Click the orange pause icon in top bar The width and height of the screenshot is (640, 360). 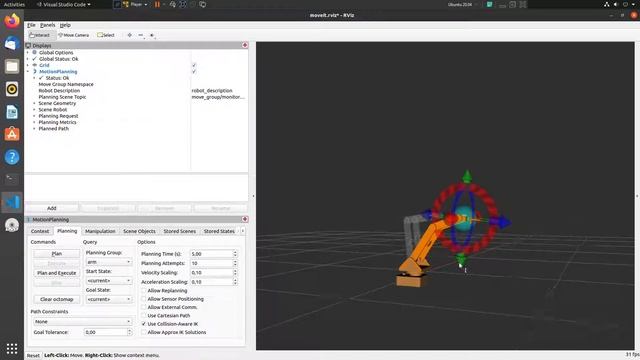pyautogui.click(x=157, y=4)
